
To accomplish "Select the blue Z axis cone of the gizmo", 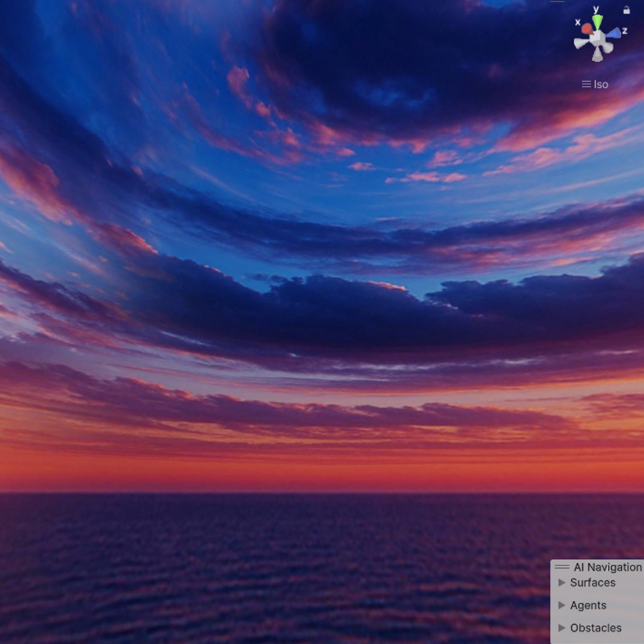I will [x=615, y=33].
